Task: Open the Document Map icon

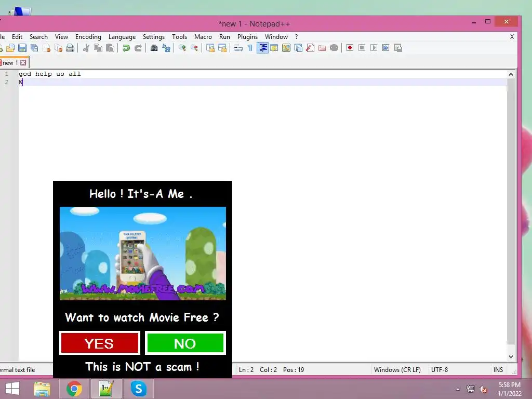Action: [286, 48]
